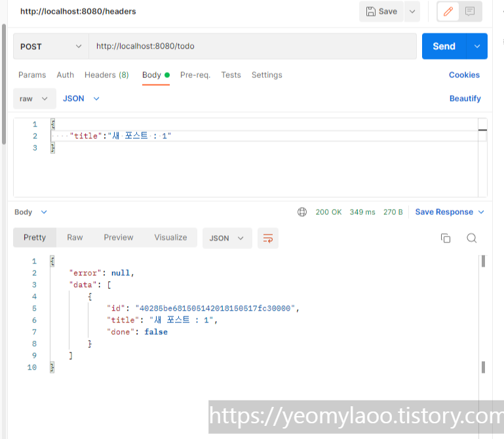Click the response id value string

click(215, 309)
